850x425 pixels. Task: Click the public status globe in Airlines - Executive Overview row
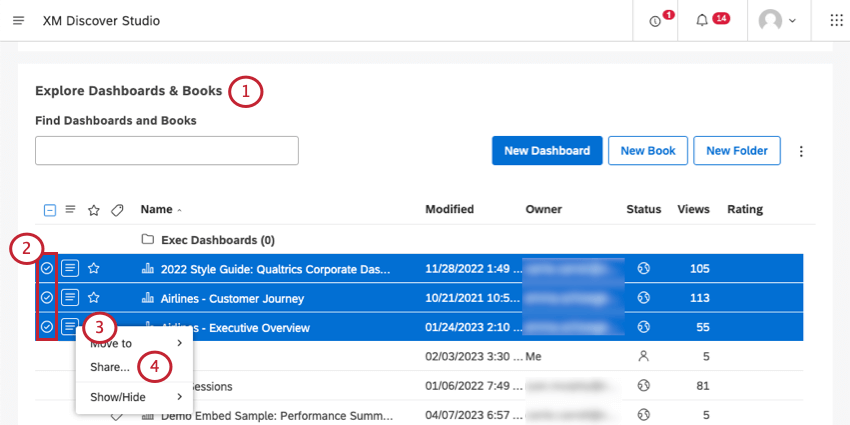[643, 327]
